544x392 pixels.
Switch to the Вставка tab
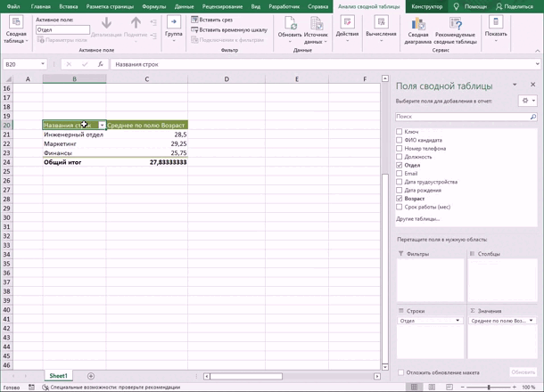tap(69, 6)
